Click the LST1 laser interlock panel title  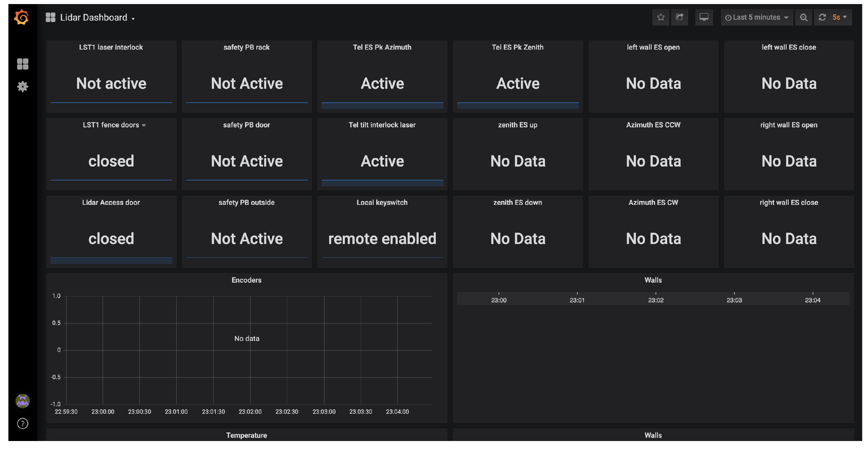111,47
